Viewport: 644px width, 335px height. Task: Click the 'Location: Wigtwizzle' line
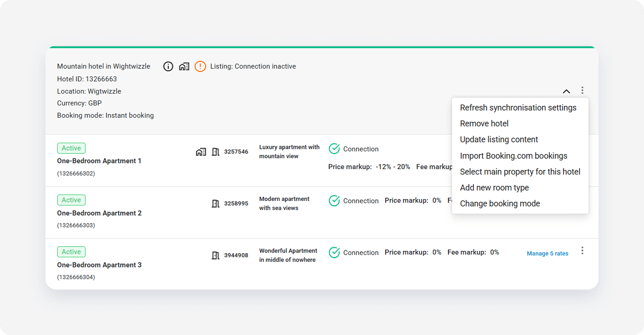pyautogui.click(x=89, y=91)
